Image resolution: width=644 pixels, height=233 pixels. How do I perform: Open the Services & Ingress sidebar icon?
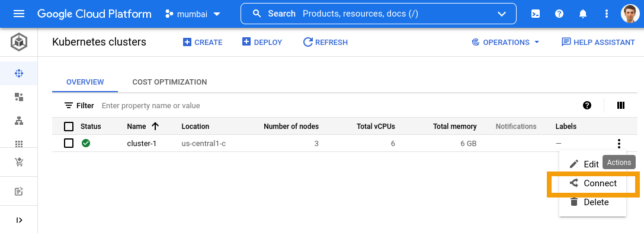tap(19, 121)
